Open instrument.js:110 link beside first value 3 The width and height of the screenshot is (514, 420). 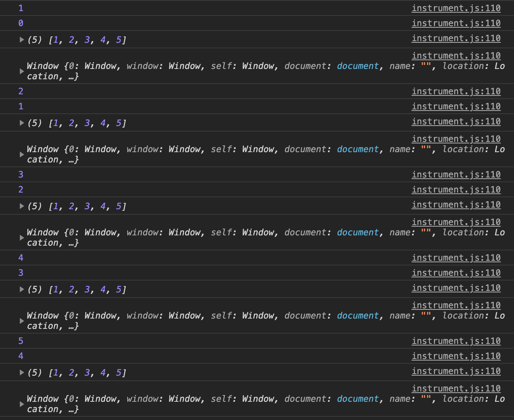pos(456,174)
